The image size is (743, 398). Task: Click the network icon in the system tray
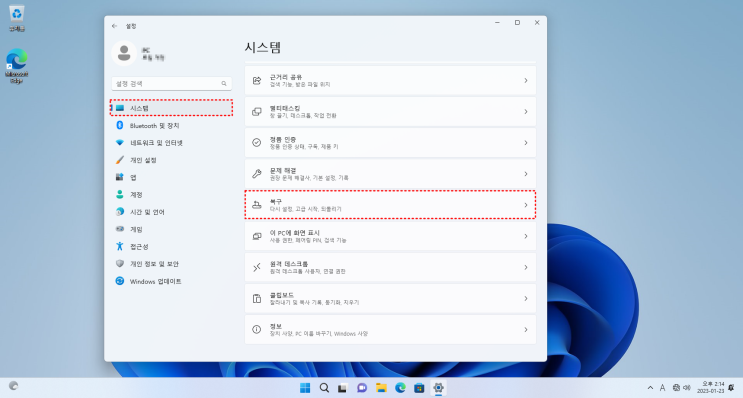coord(676,388)
